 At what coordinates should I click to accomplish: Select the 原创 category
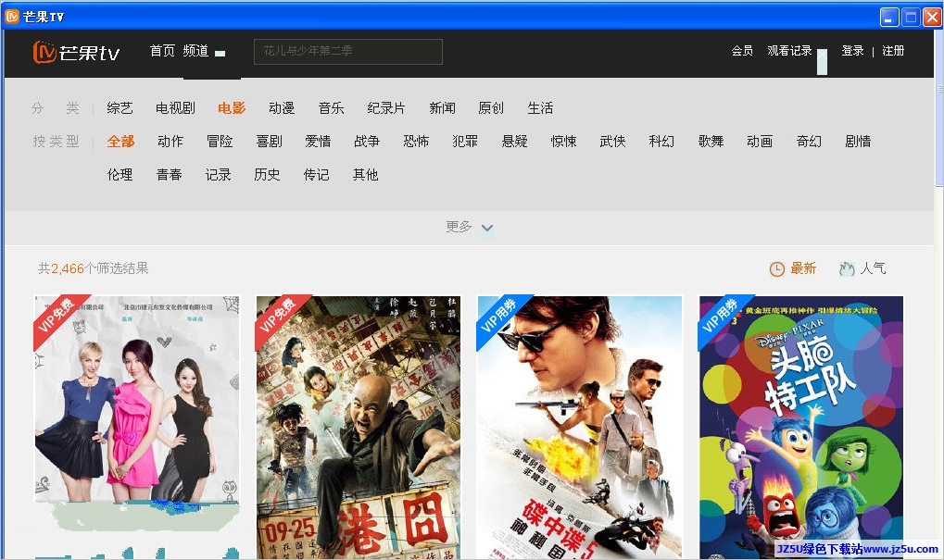pyautogui.click(x=491, y=107)
